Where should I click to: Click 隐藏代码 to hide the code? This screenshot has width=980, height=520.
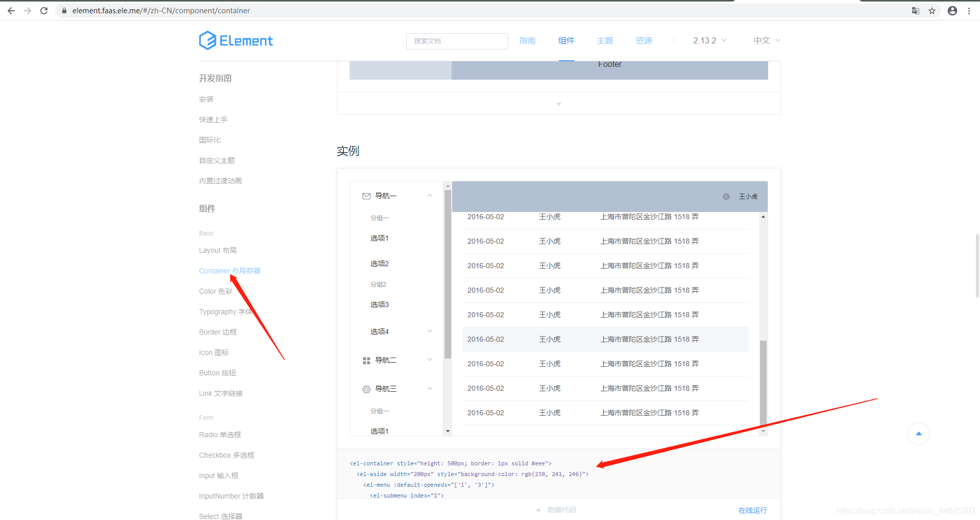(x=561, y=510)
